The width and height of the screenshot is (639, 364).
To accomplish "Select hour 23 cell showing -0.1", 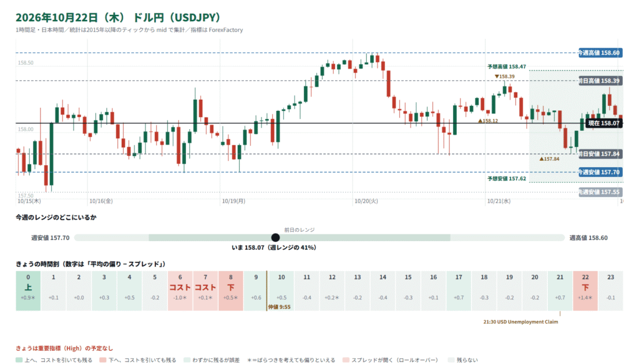I will point(610,290).
